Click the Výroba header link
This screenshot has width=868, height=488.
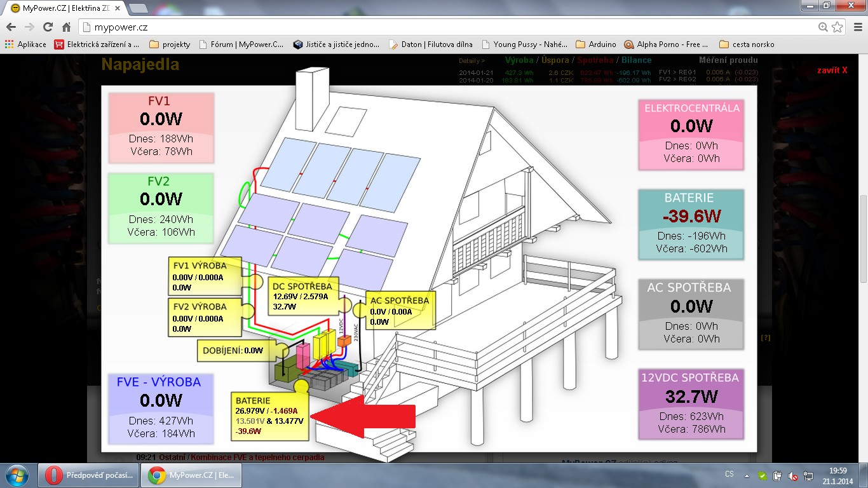tap(519, 60)
